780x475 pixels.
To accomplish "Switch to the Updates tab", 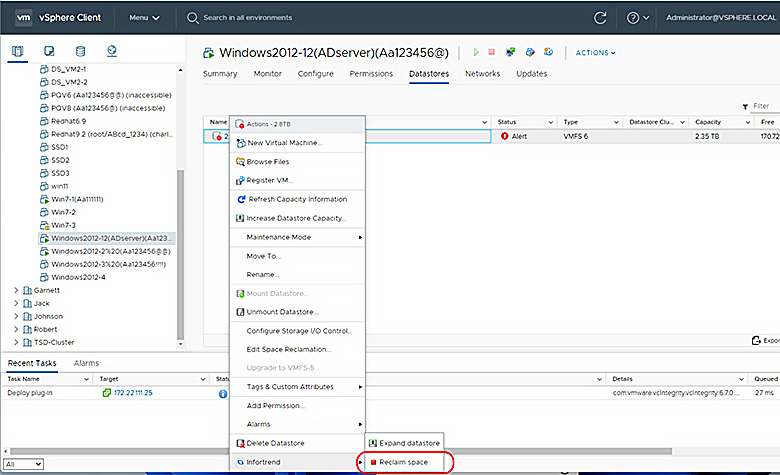I will coord(532,74).
